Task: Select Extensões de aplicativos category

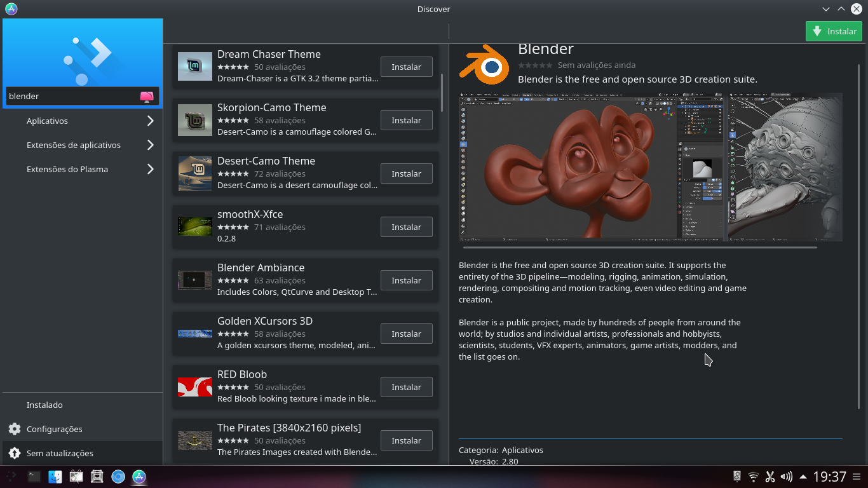Action: tap(83, 145)
